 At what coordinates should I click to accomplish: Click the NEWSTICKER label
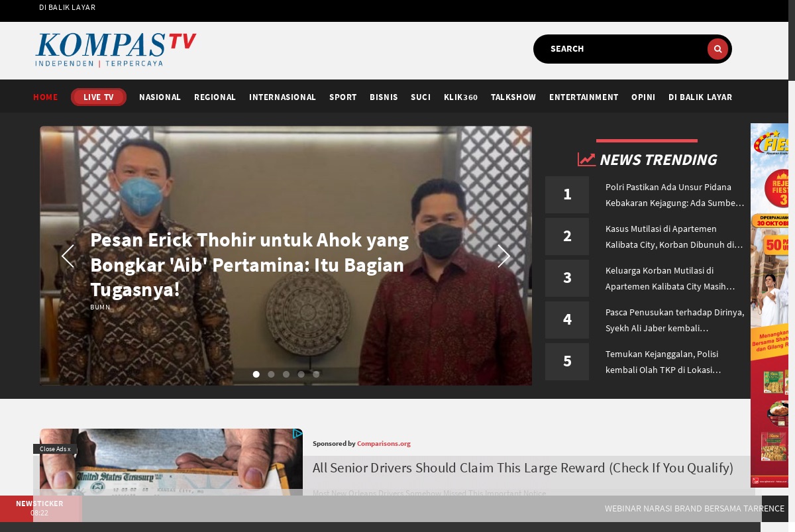coord(40,504)
